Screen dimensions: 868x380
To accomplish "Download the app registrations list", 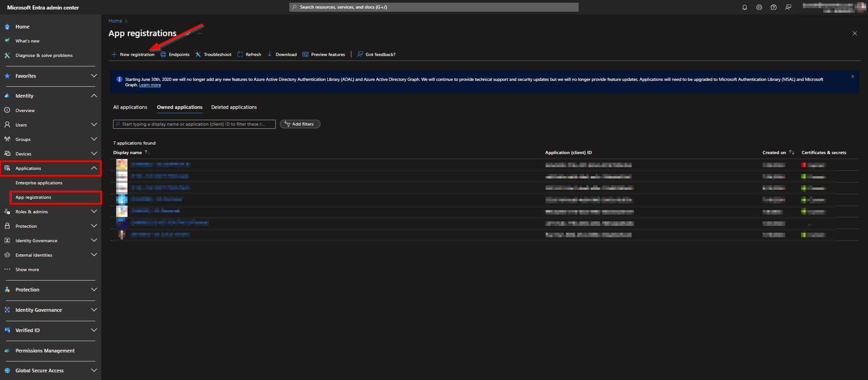I will (282, 55).
